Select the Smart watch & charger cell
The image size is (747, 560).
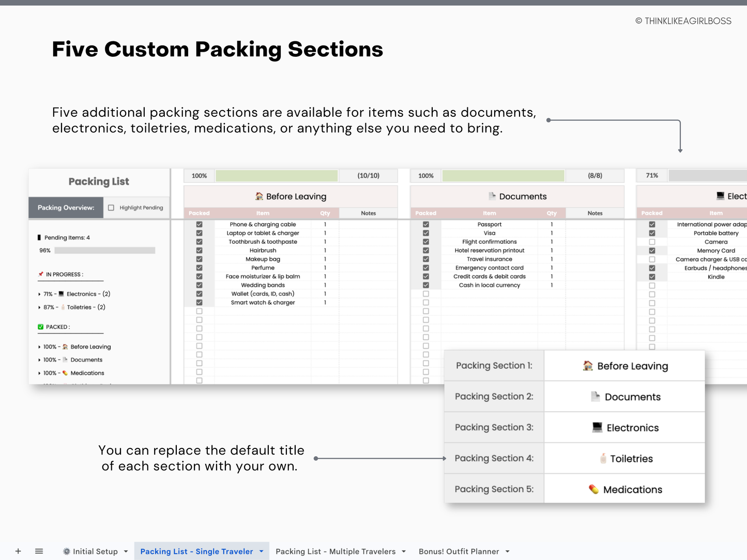263,302
